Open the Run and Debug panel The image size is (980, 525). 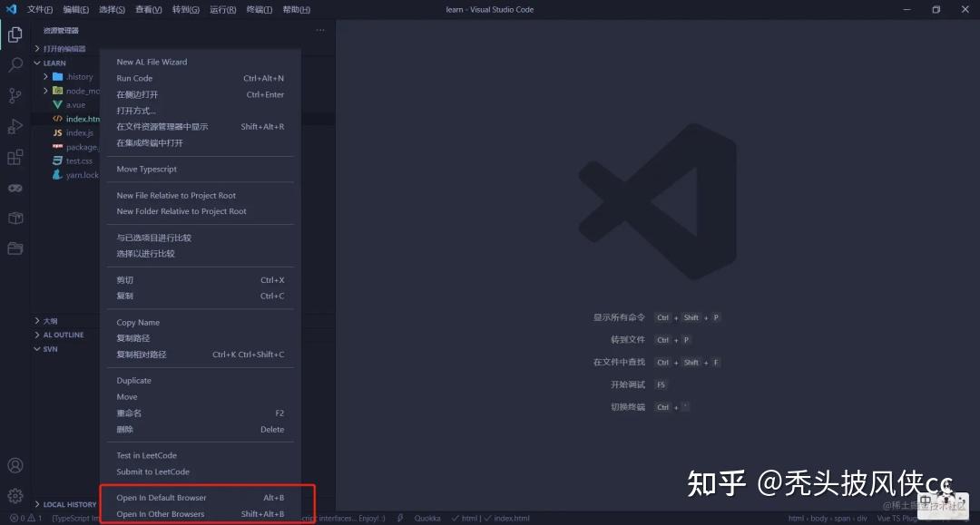pyautogui.click(x=15, y=126)
